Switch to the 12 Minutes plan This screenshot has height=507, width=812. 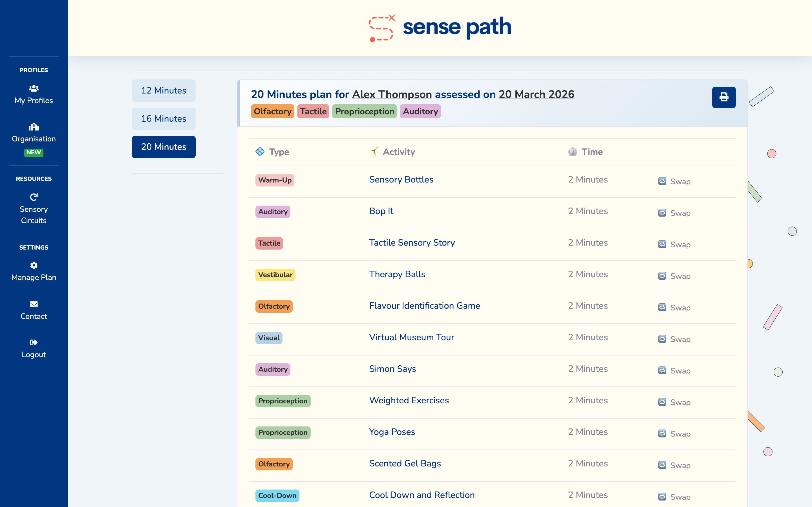coord(164,90)
